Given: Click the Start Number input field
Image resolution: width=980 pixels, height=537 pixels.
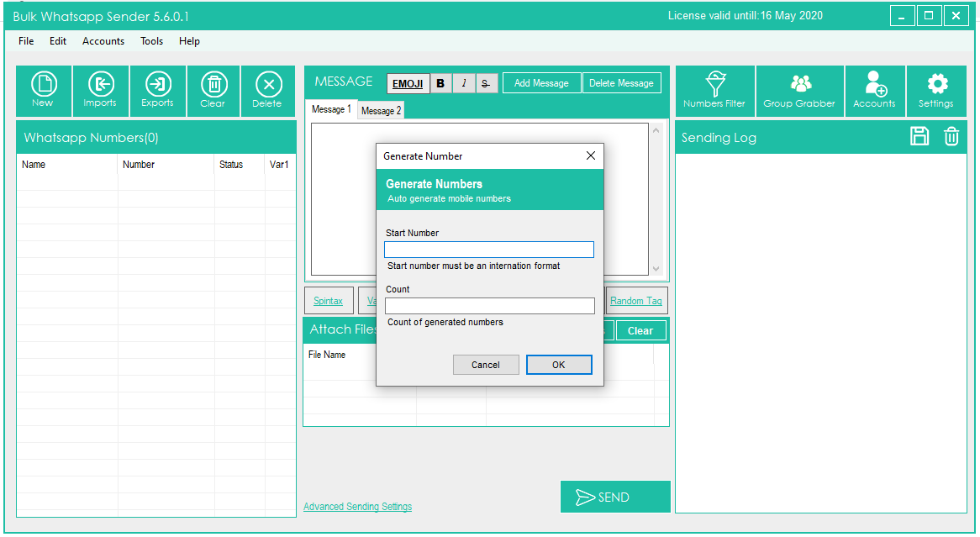Looking at the screenshot, I should [489, 250].
